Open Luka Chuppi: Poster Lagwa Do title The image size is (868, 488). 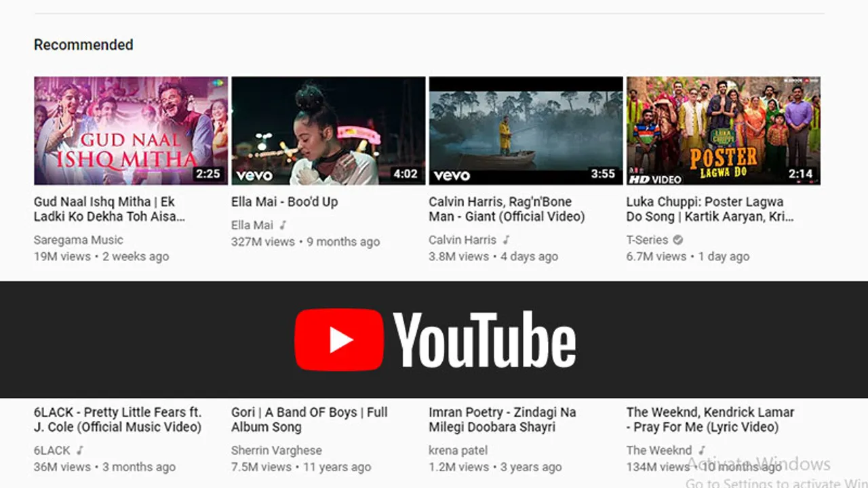coord(709,209)
